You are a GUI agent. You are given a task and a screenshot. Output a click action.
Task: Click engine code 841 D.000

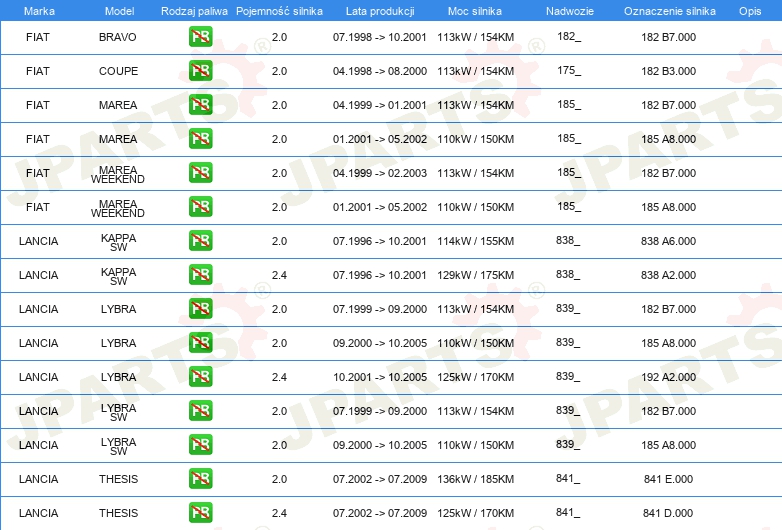[x=668, y=513]
